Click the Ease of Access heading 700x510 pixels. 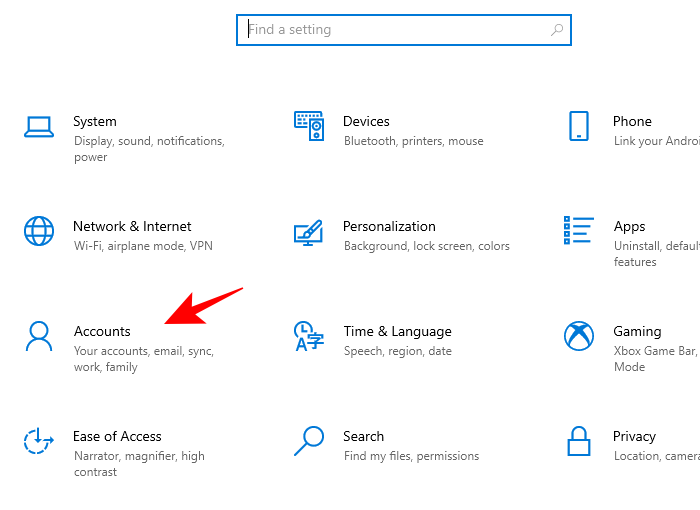click(x=117, y=436)
